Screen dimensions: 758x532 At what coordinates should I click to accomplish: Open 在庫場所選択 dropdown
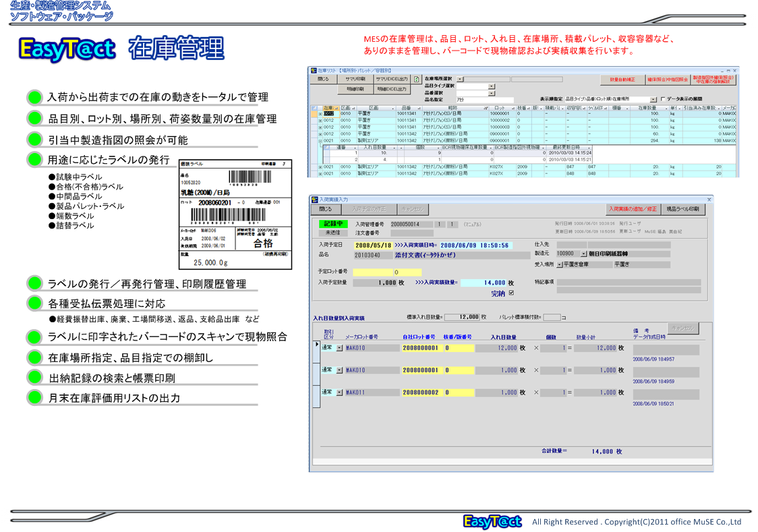click(x=460, y=79)
